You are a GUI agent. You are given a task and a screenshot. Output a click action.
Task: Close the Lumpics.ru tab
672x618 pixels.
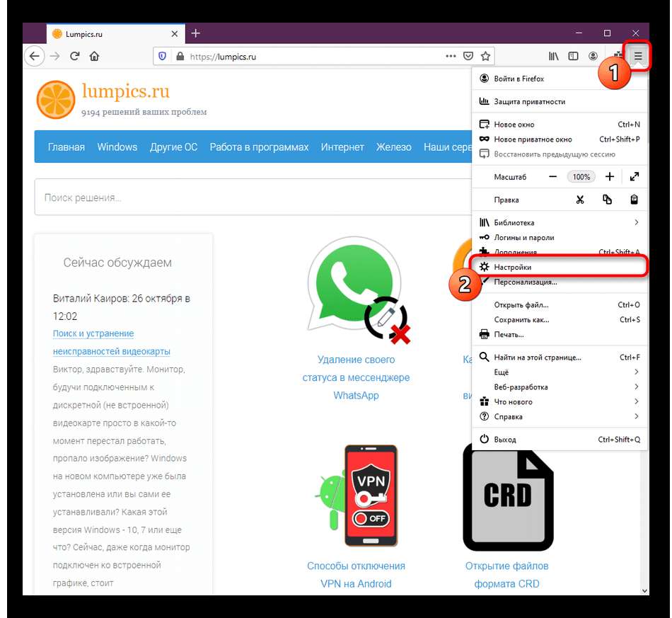coord(175,34)
